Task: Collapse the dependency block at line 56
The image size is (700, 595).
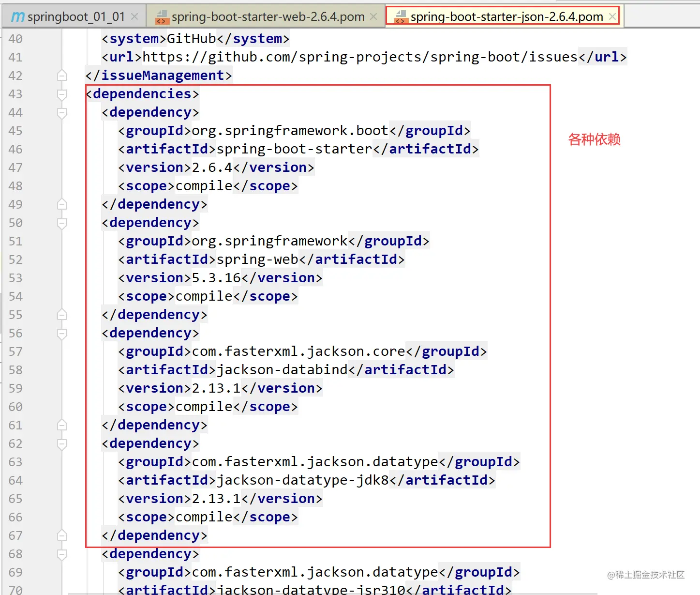Action: tap(62, 333)
